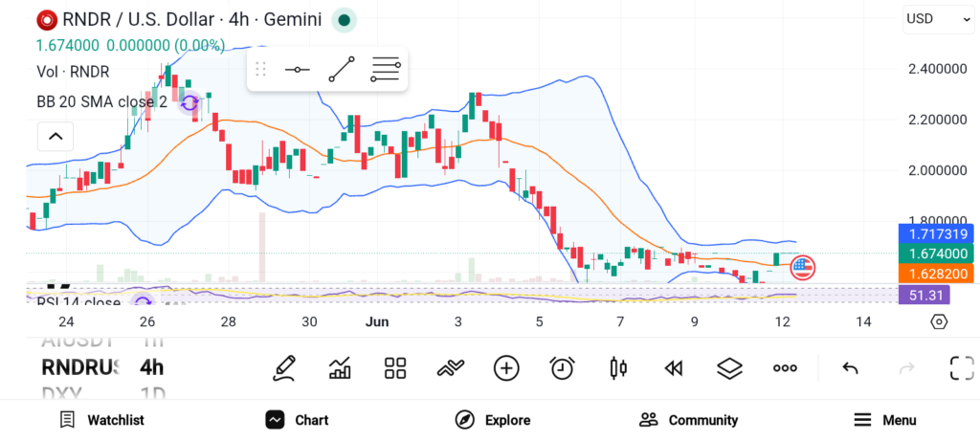Click the 14 date label on time axis
This screenshot has width=980, height=441.
coord(863,321)
